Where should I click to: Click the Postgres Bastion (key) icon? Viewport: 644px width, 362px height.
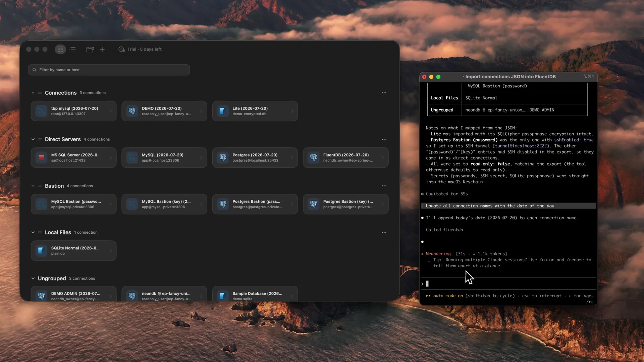[314, 204]
